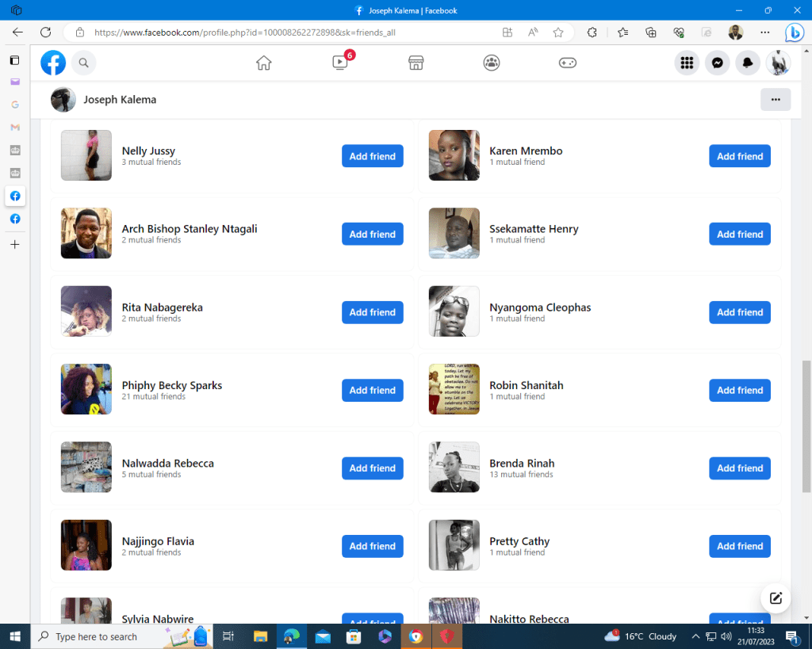Add Brenda Rinah as friend
The image size is (812, 649).
tap(739, 468)
